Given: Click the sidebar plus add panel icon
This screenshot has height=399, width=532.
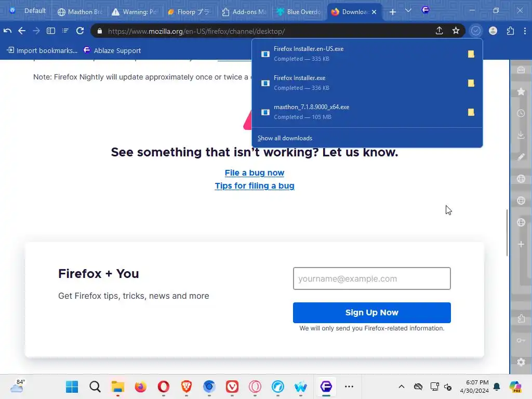Looking at the screenshot, I should [521, 244].
